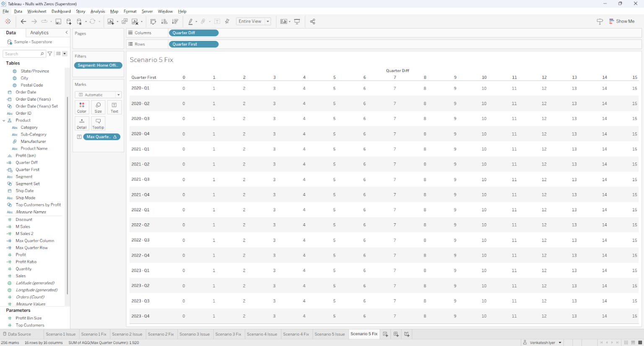Click the Filter fields funnel icon
Image resolution: width=644 pixels, height=346 pixels.
50,54
